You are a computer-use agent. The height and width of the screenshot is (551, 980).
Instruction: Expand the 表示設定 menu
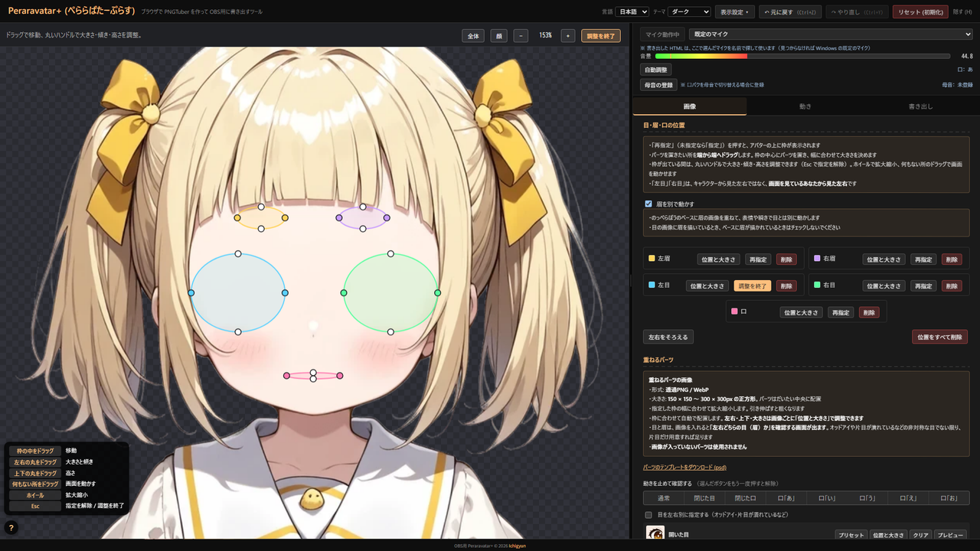734,12
